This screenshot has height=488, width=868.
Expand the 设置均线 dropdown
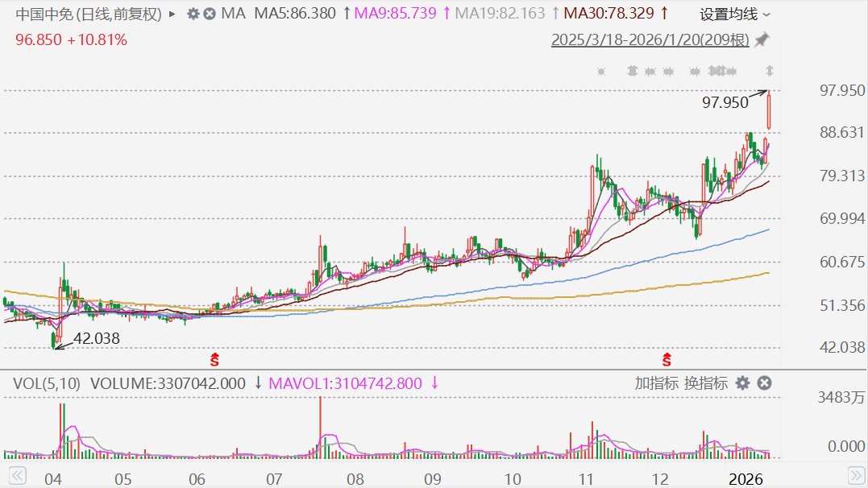734,14
